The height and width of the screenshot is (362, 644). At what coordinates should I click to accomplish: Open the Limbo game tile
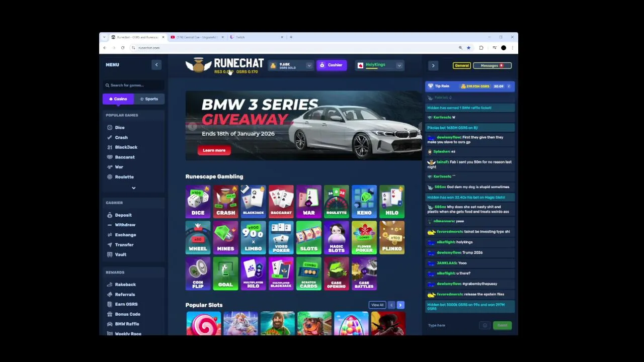pos(253,238)
